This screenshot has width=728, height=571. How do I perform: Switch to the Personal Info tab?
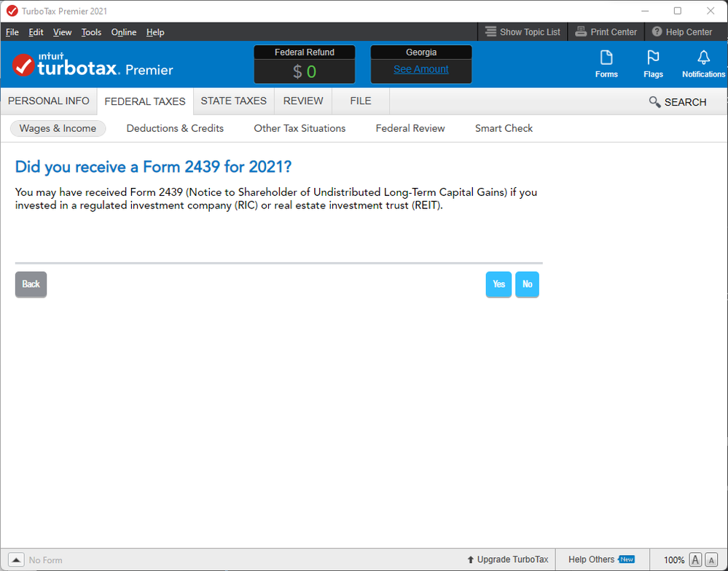point(49,101)
